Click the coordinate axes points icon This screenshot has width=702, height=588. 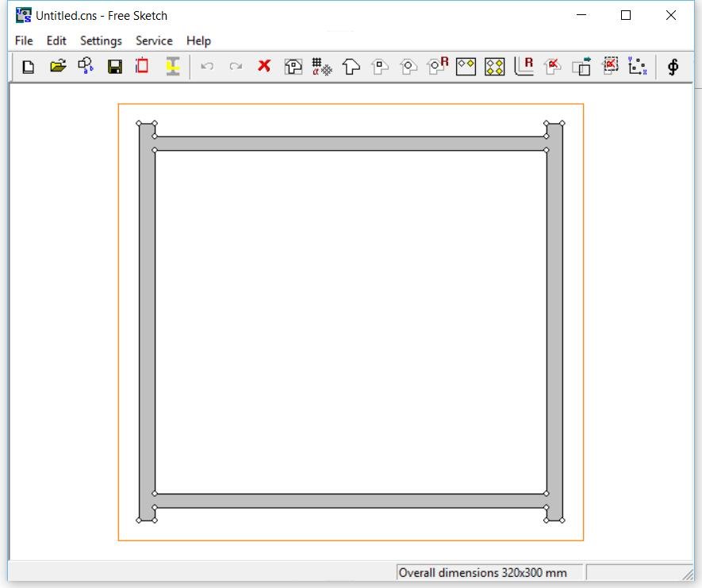(638, 67)
